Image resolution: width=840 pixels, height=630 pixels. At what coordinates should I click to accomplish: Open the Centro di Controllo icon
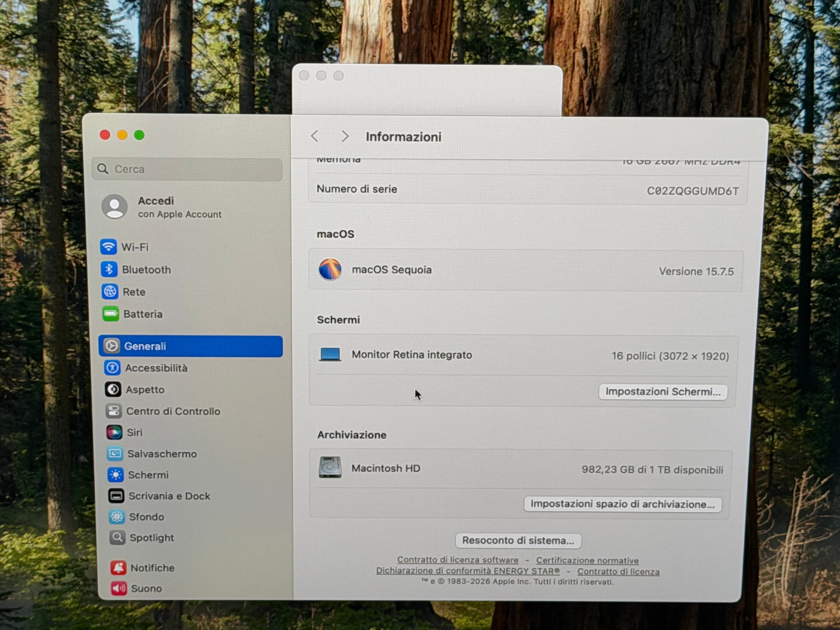(113, 411)
